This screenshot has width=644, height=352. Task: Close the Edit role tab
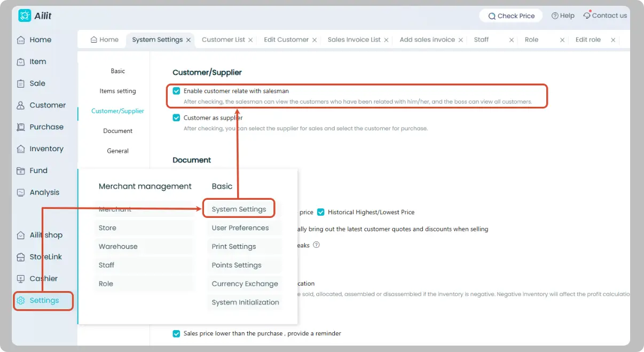point(613,40)
